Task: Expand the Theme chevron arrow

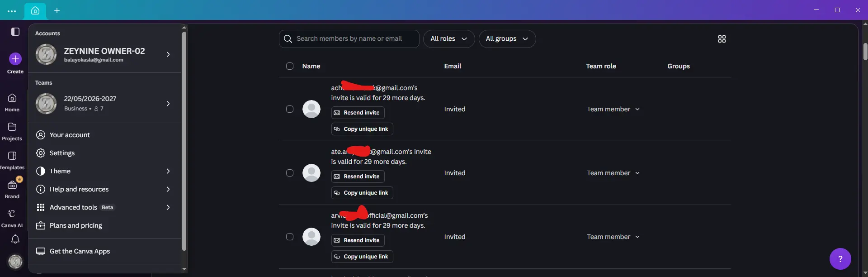Action: tap(168, 171)
